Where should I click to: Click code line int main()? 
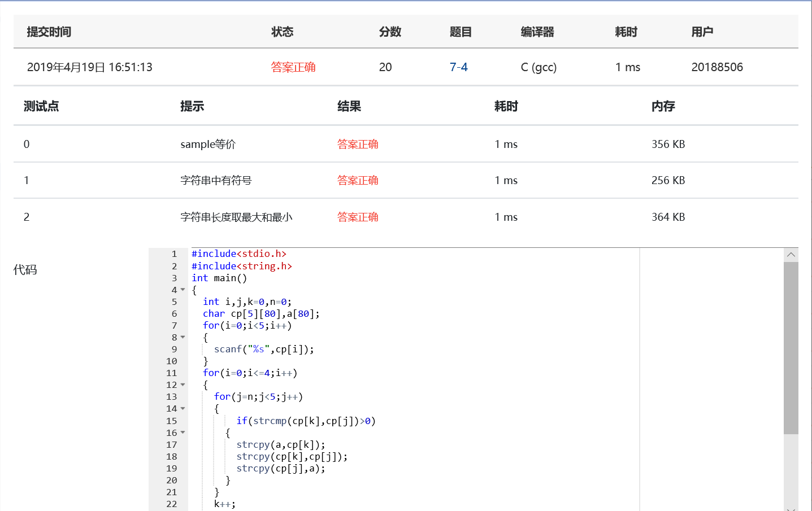coord(219,278)
